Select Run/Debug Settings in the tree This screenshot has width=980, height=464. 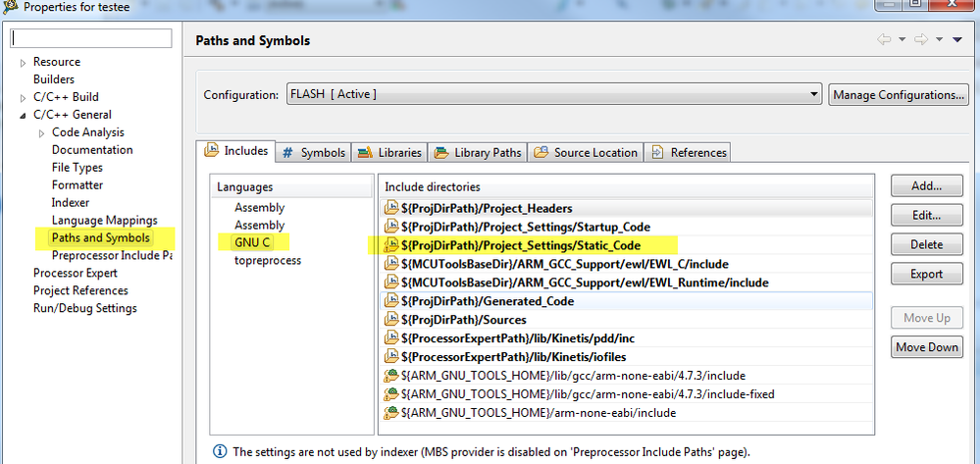click(85, 308)
